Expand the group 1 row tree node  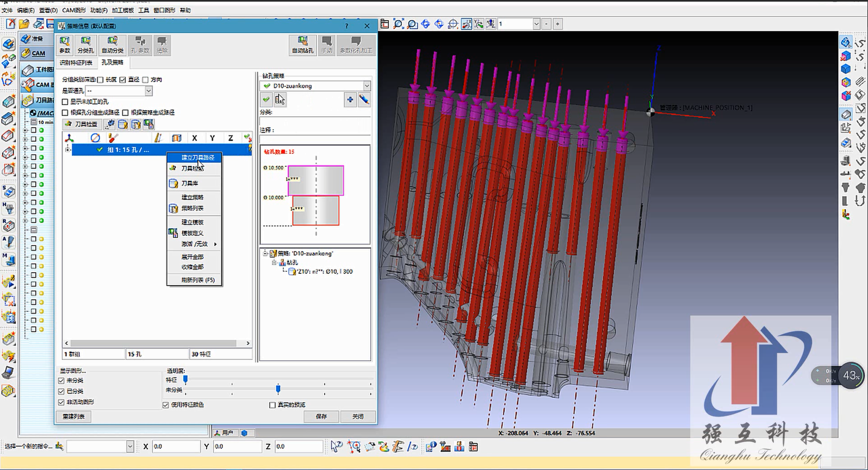tap(68, 149)
